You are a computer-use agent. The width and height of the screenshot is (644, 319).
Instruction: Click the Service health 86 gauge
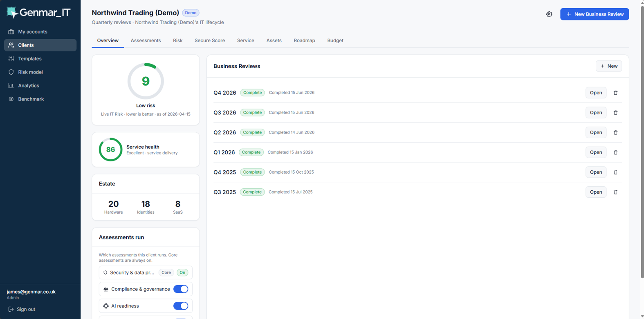(110, 149)
